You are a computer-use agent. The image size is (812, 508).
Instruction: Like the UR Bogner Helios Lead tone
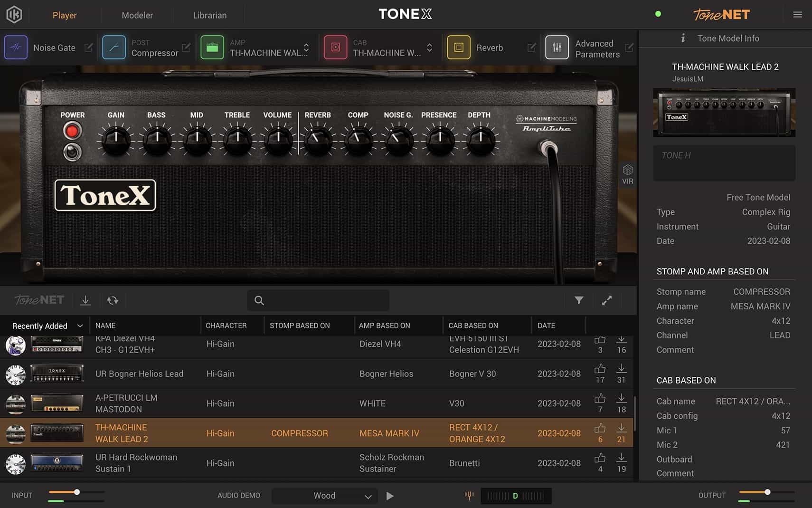(600, 369)
